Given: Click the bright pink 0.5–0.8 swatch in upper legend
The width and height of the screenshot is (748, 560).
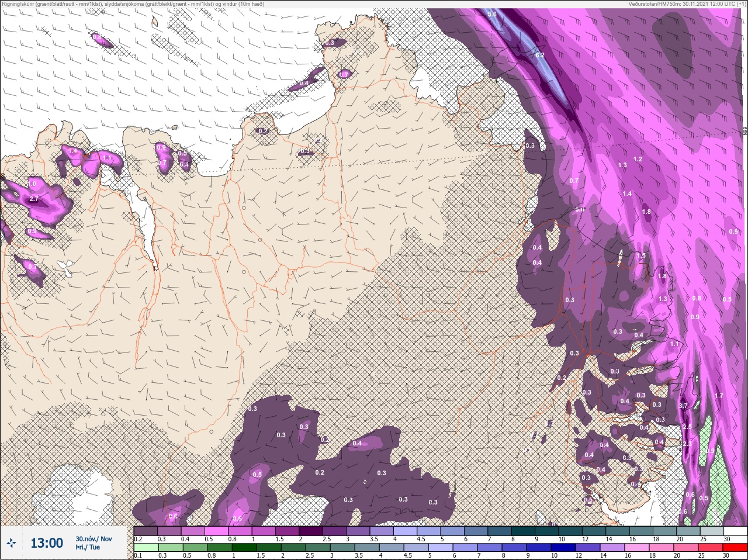Looking at the screenshot, I should 217,531.
